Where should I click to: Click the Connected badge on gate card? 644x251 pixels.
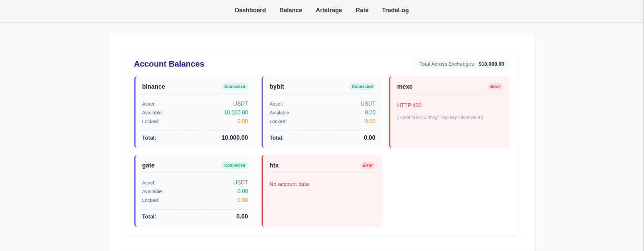[235, 166]
